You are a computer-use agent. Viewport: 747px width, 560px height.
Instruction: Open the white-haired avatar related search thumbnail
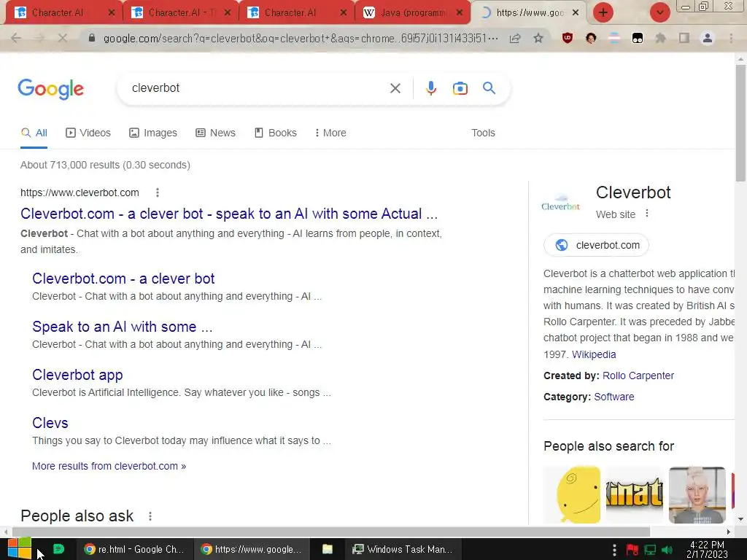click(x=697, y=495)
